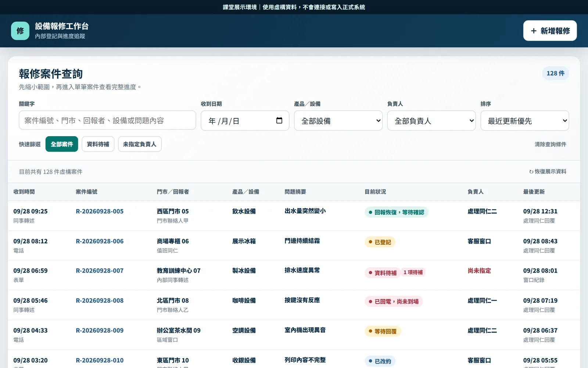Click the 修 app logo icon
This screenshot has width=588, height=368.
20,31
